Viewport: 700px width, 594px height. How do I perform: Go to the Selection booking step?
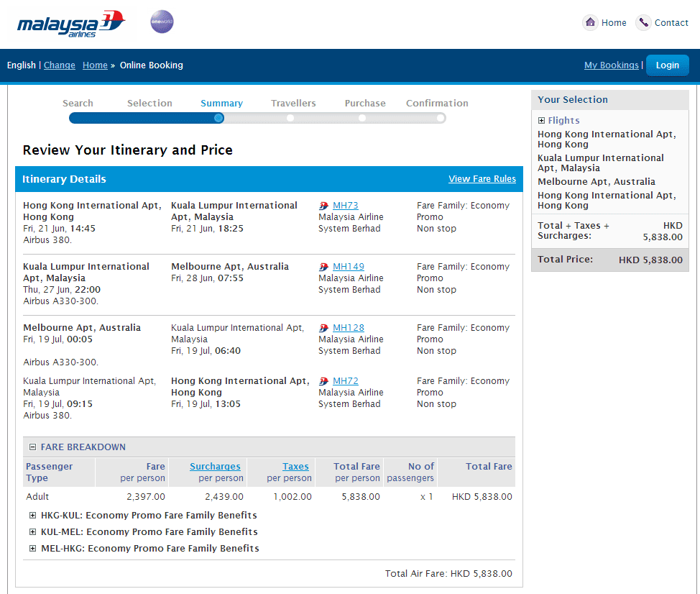pos(149,104)
